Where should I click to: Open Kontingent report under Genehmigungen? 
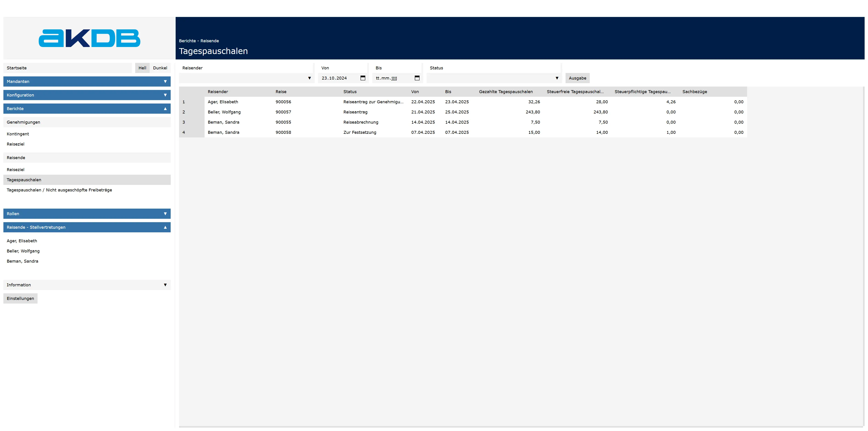pos(18,134)
